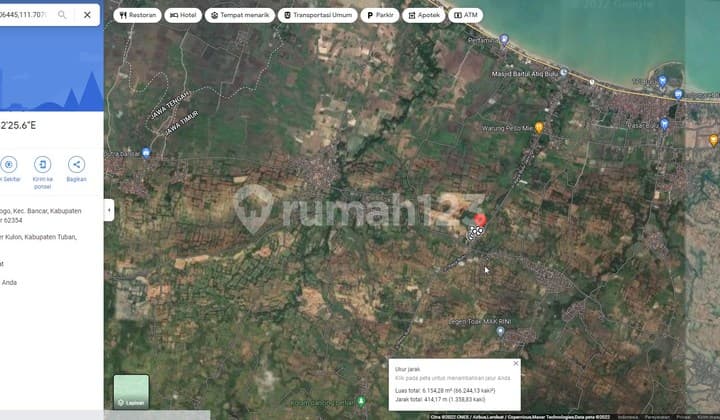Clear the search box with the X
The image size is (720, 420).
87,15
